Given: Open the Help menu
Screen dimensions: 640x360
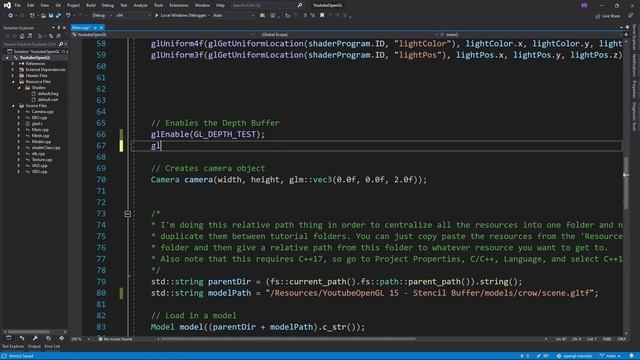Looking at the screenshot, I should point(220,5).
